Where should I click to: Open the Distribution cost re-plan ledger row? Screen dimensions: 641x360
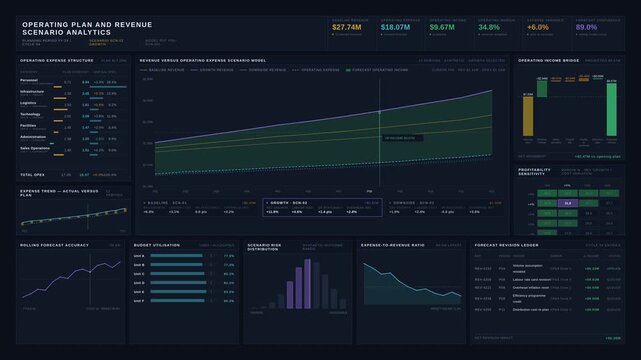pos(547,310)
